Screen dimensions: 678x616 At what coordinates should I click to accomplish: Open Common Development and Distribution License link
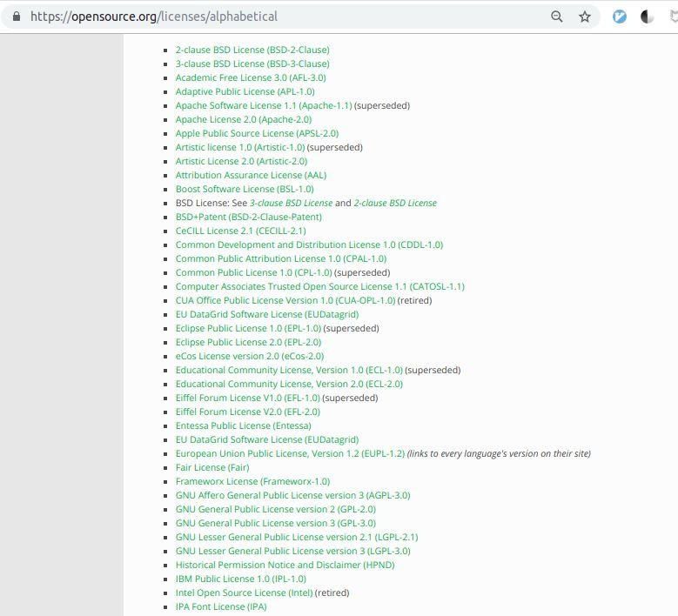(309, 244)
